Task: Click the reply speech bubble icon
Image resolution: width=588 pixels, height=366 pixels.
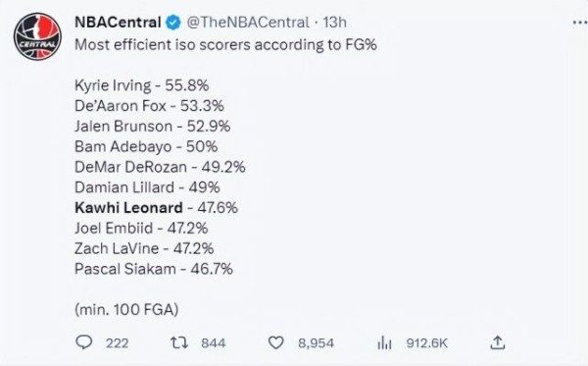Action: [84, 342]
